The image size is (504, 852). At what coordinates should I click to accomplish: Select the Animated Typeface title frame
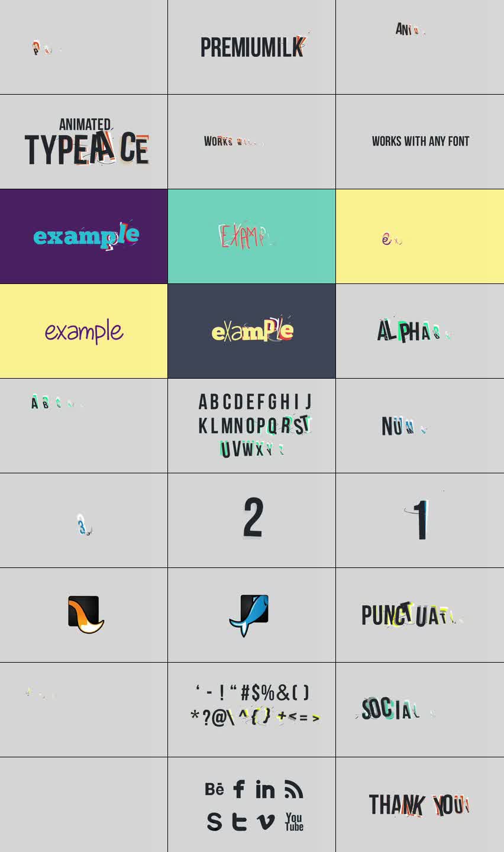[x=83, y=142]
